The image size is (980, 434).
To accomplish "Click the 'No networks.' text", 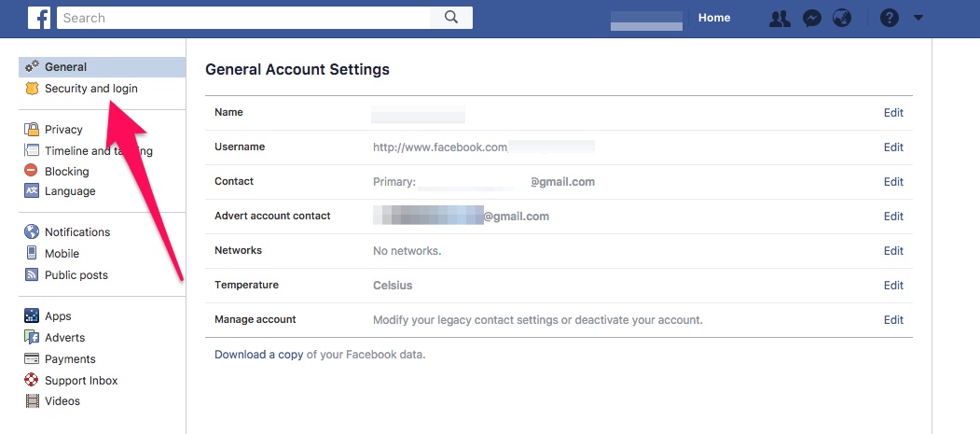I will coord(407,251).
